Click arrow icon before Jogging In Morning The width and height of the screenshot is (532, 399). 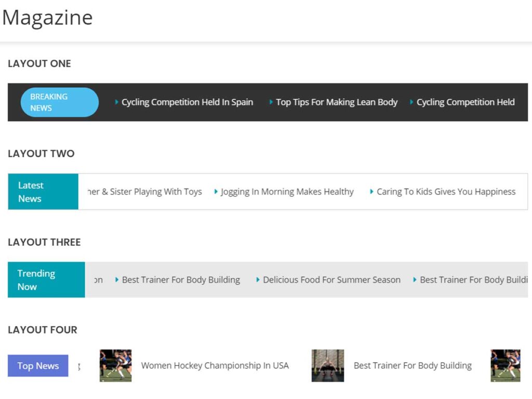pyautogui.click(x=216, y=192)
